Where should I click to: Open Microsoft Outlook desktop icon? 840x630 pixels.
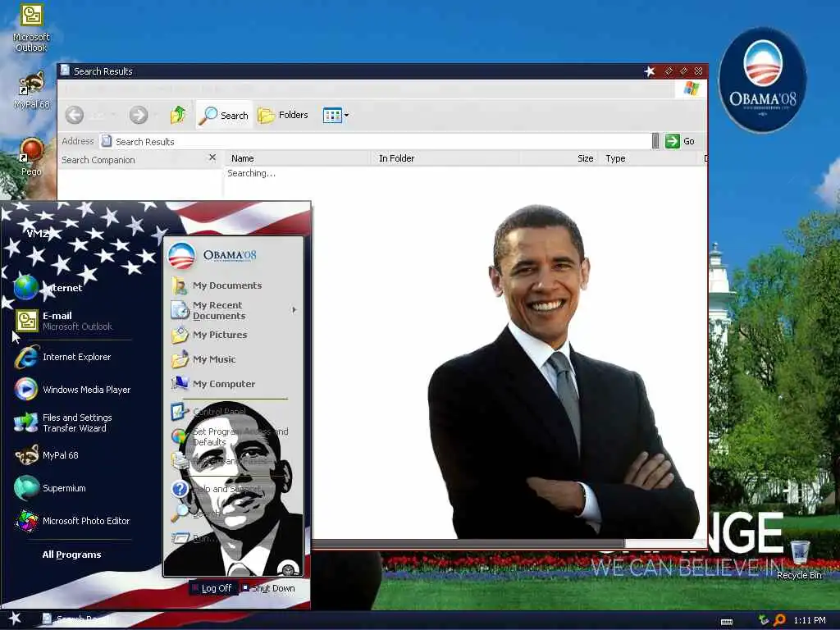(x=31, y=27)
